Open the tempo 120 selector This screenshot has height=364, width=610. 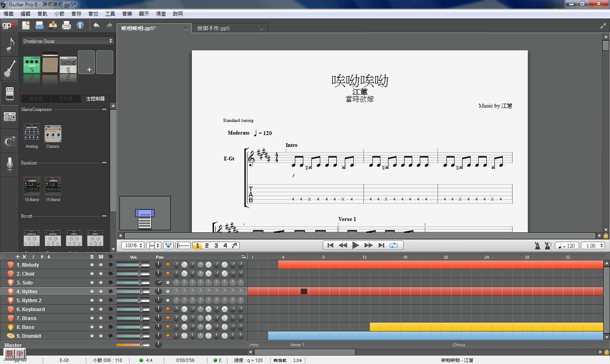click(567, 245)
